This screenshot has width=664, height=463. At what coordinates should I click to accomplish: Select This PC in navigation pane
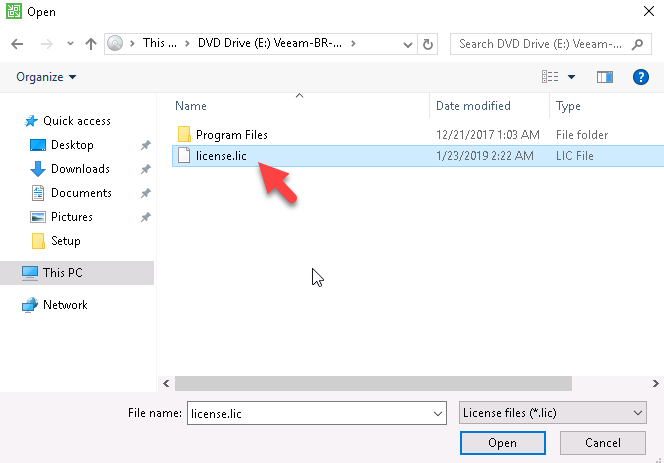(63, 272)
